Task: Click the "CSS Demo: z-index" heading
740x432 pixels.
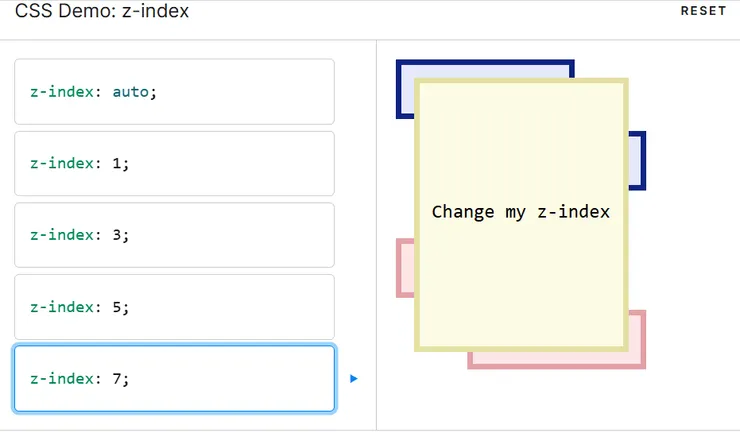Action: coord(101,11)
